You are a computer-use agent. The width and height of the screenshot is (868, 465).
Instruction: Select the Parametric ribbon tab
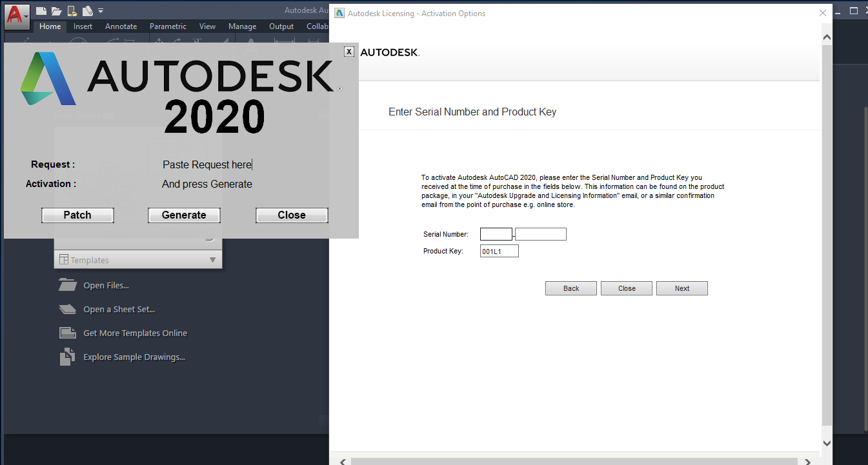click(x=168, y=26)
